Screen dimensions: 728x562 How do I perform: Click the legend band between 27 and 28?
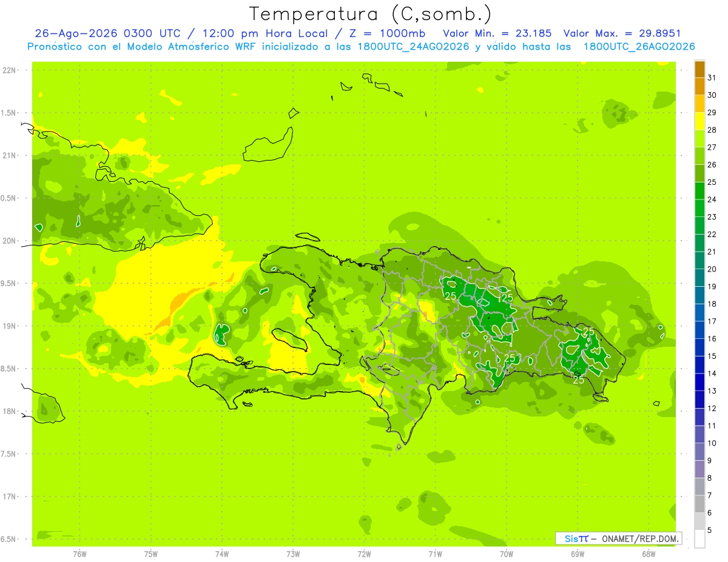pos(699,139)
